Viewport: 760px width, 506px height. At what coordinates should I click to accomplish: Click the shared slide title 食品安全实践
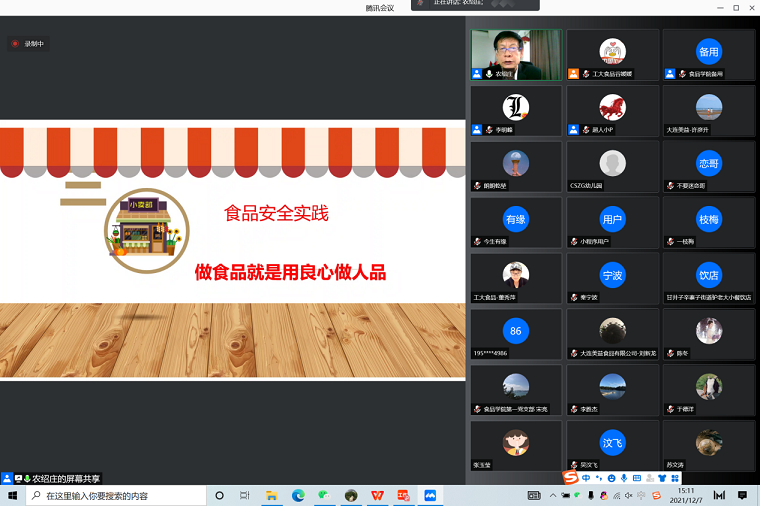pos(276,213)
